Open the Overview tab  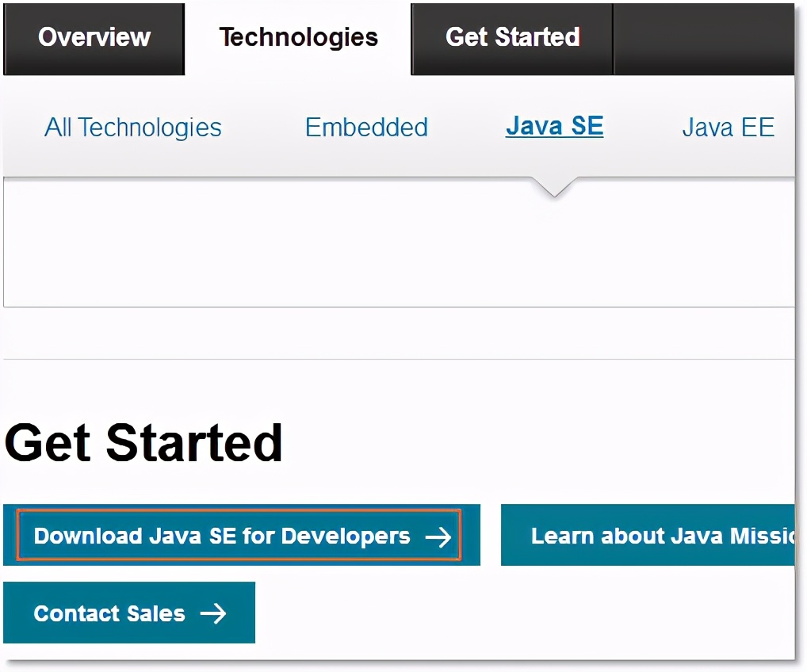(94, 37)
